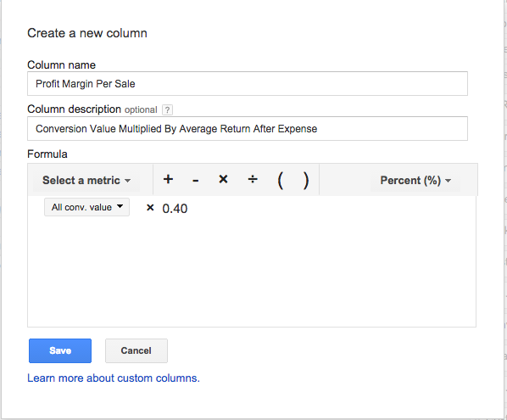
Task: Insert the minus operator into formula
Action: click(x=195, y=180)
